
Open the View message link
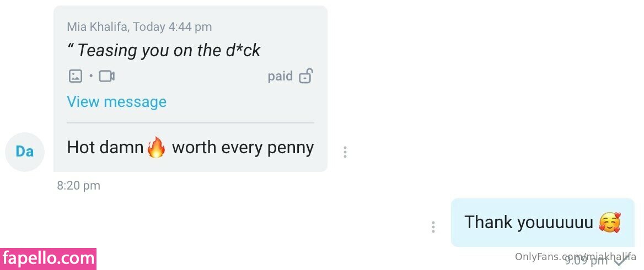coord(117,102)
